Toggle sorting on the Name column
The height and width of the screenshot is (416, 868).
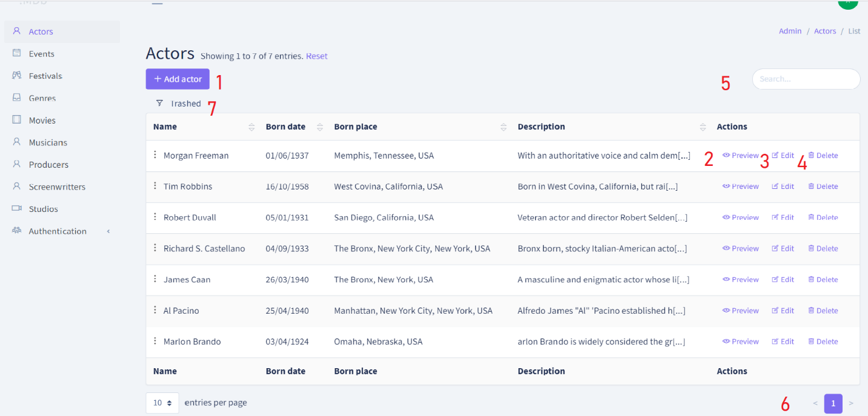[x=252, y=127]
